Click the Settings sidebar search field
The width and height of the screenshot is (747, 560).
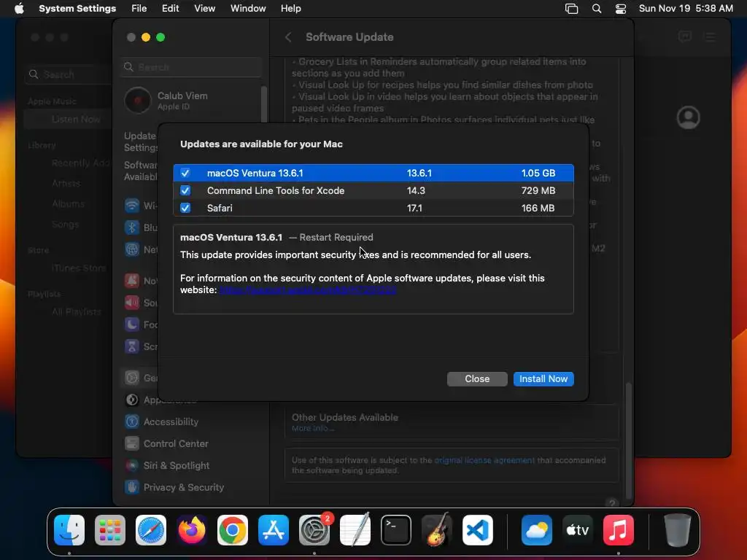(192, 67)
